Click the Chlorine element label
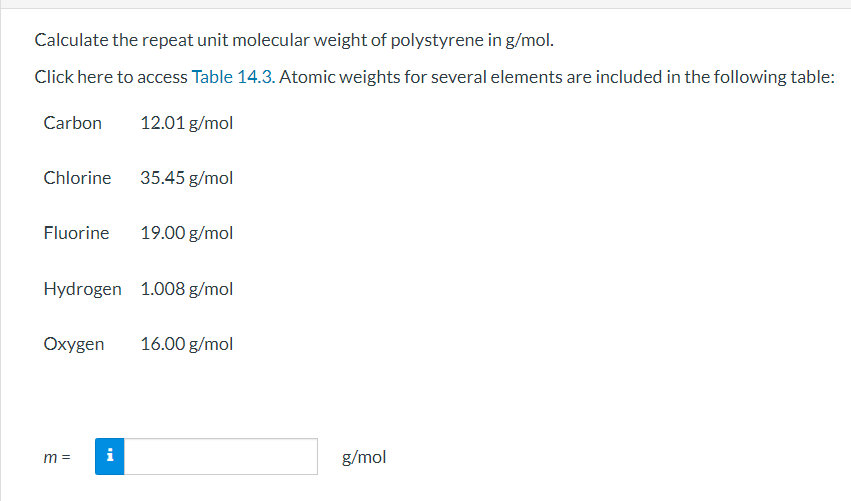851x501 pixels. [x=77, y=178]
